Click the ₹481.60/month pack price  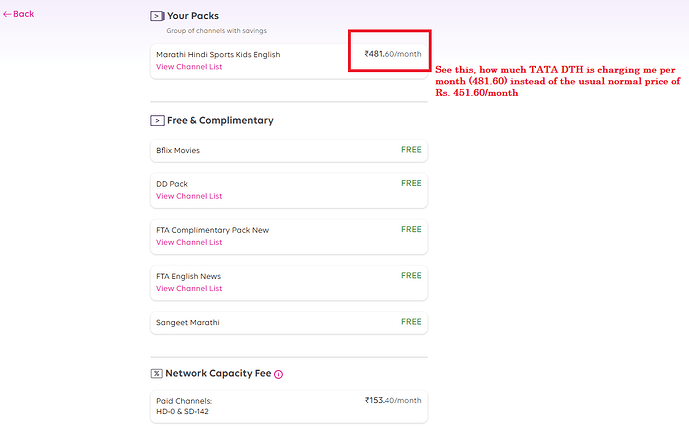pos(392,54)
